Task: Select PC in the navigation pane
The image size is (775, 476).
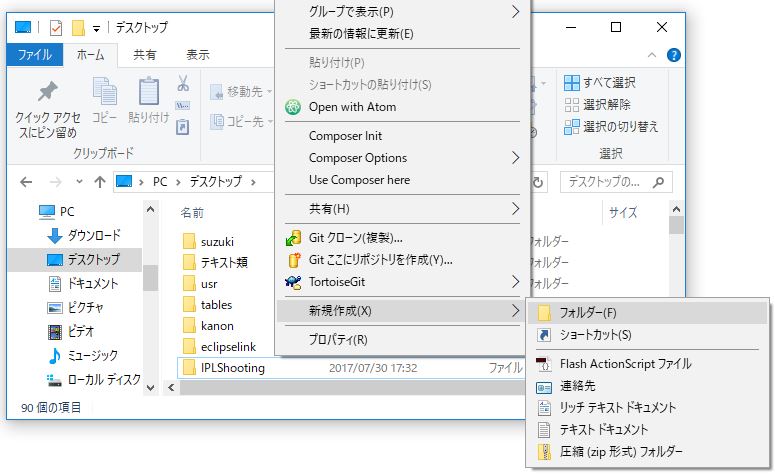Action: pos(57,212)
